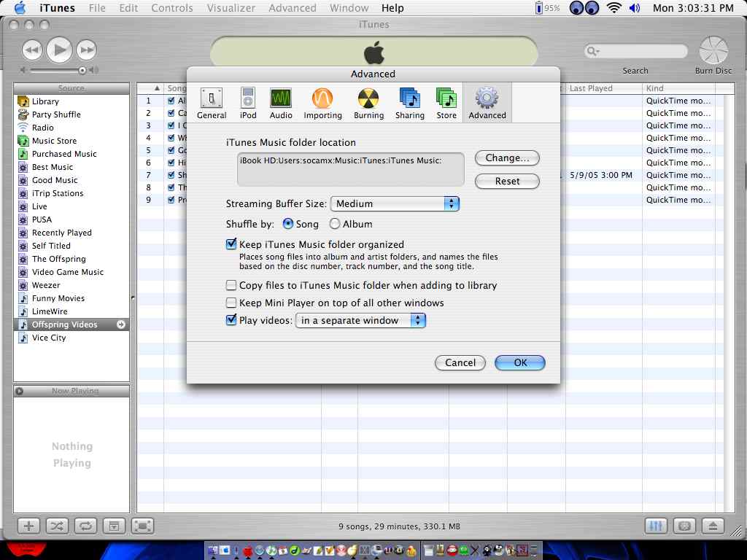Open the search field magnifier dropdown
Viewport: 747px width, 560px height.
tap(593, 50)
